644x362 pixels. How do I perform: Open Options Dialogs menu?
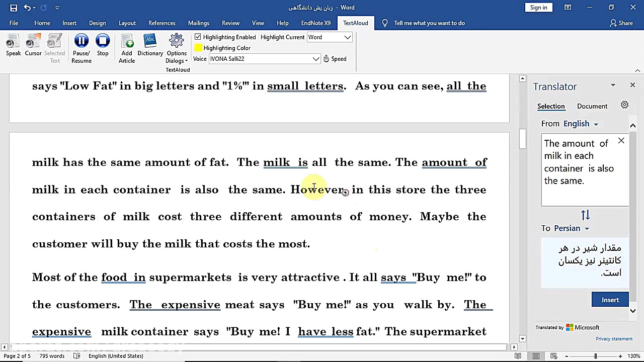pos(177,49)
